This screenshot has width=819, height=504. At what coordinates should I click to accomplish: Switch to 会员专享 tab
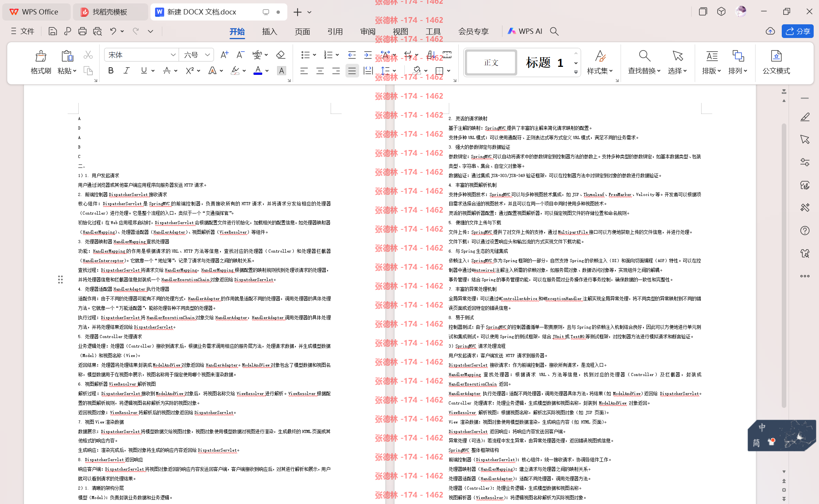pyautogui.click(x=473, y=32)
